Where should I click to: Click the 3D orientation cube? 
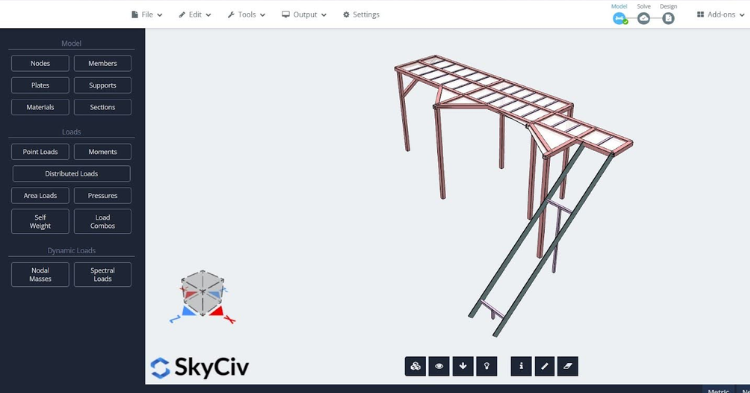[202, 293]
